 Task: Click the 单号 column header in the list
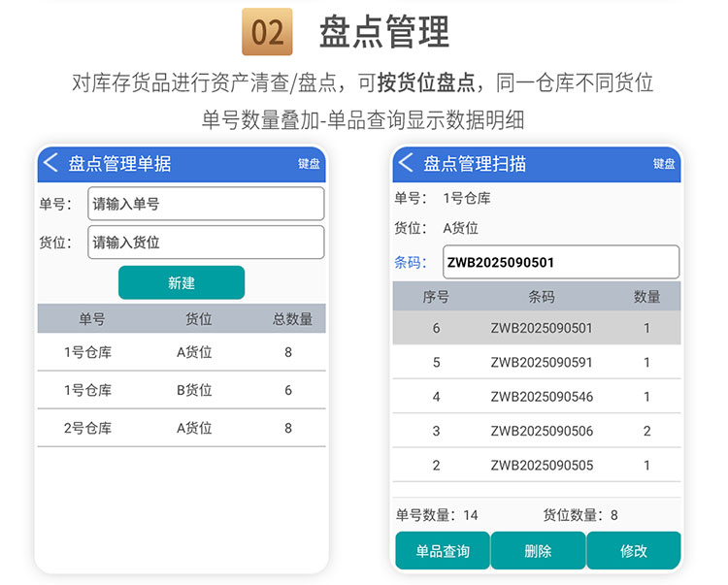coord(92,319)
